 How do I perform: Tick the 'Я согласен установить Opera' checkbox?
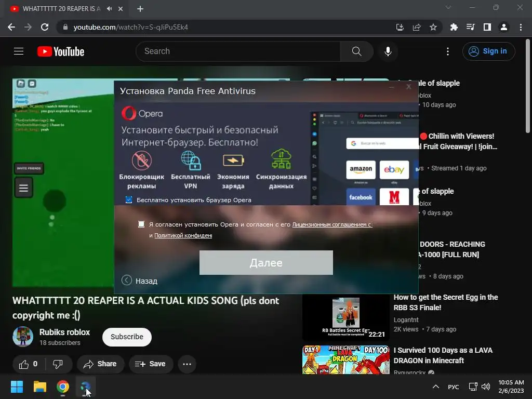(x=141, y=224)
